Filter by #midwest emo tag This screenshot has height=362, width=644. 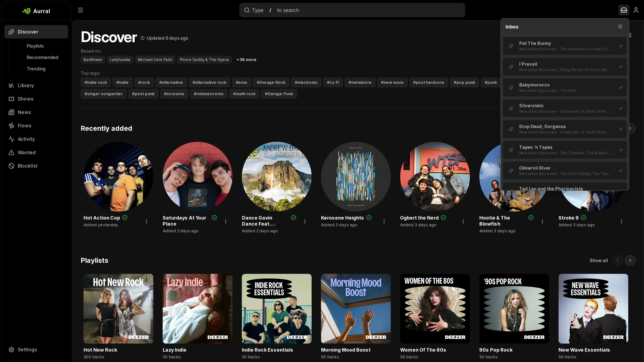pos(208,94)
